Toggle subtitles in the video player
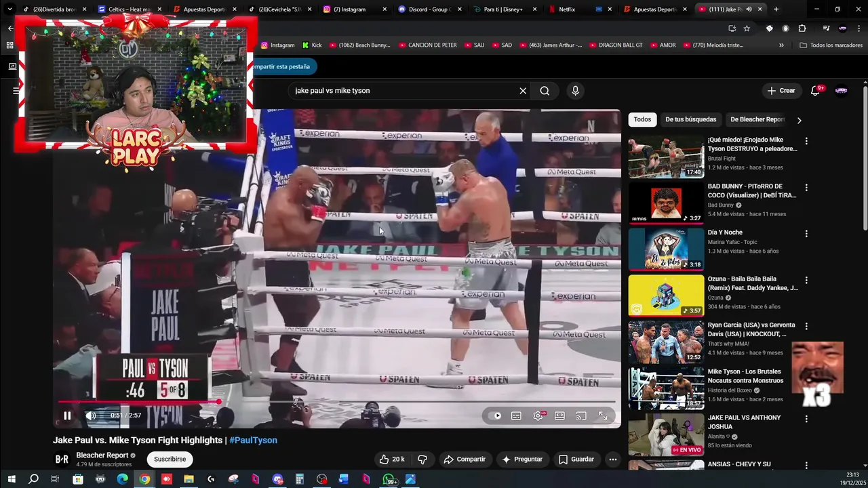Viewport: 868px width, 488px height. tap(516, 415)
